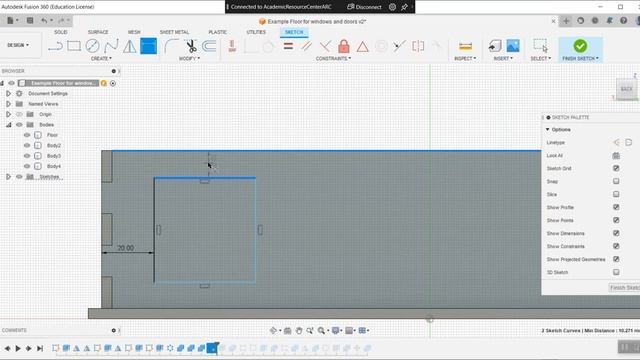
Task: Select the Circle sketch tool
Action: click(92, 46)
